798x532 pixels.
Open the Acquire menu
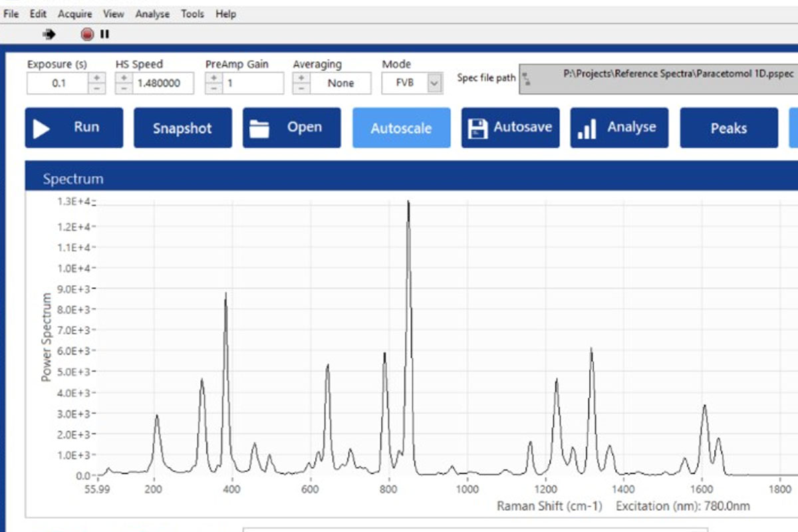click(x=75, y=13)
